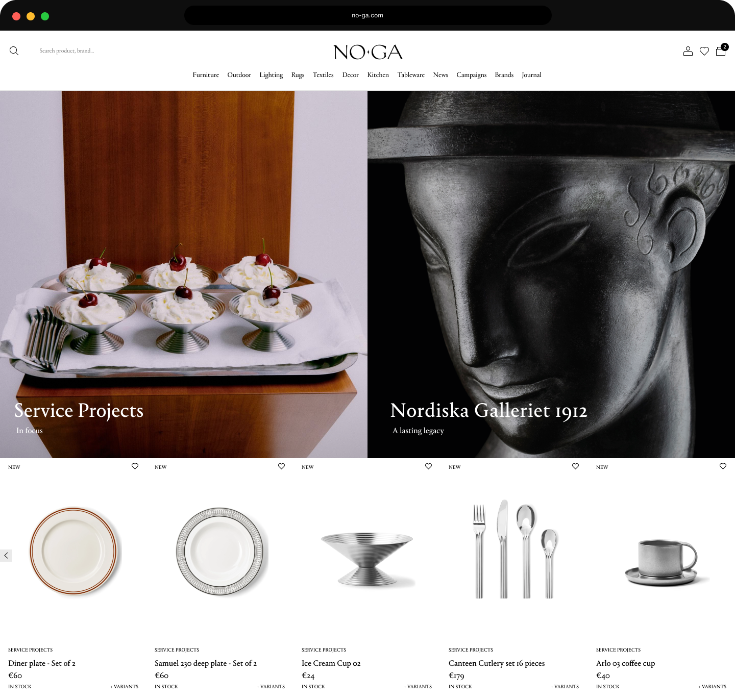This screenshot has height=700, width=735.
Task: Open the shopping bag cart icon
Action: [x=721, y=51]
